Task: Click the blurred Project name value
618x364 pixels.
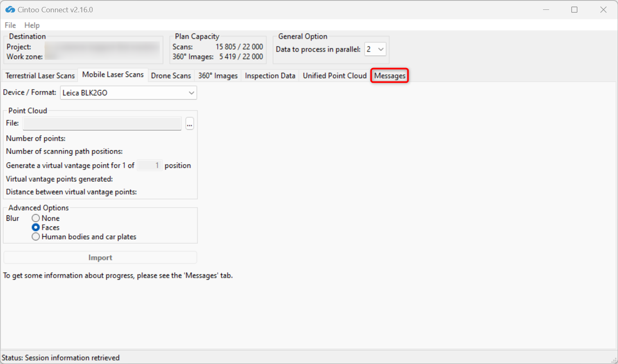Action: (x=102, y=47)
